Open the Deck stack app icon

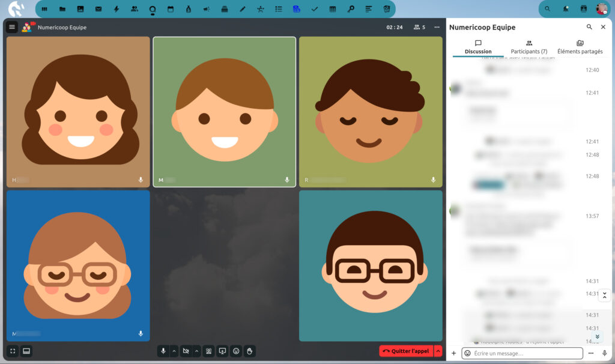pos(225,9)
